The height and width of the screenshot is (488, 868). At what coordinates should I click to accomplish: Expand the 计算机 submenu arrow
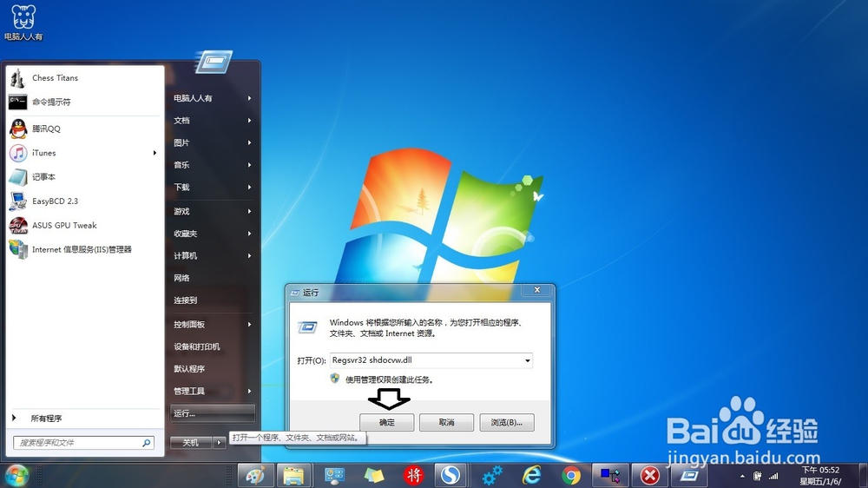tap(250, 255)
